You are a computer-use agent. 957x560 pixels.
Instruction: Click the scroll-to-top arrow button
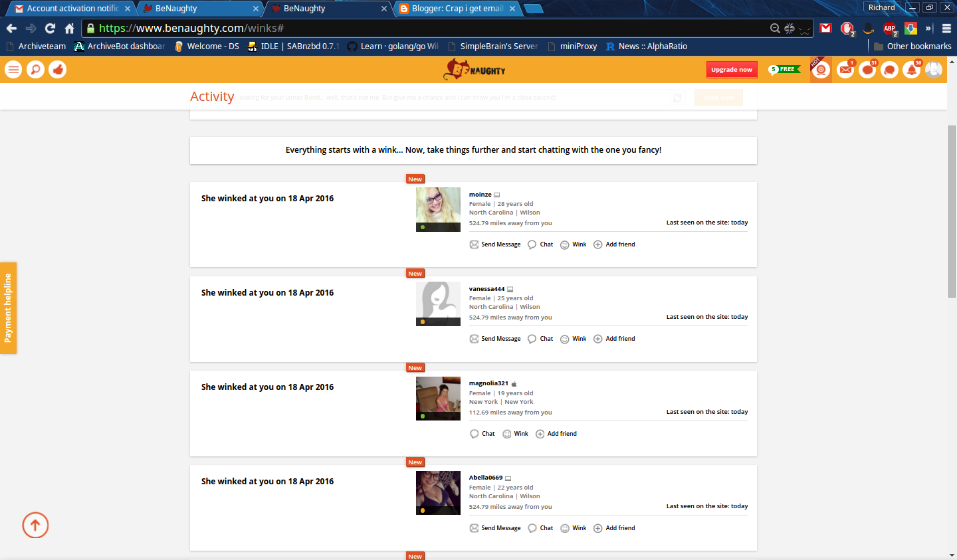[x=35, y=525]
